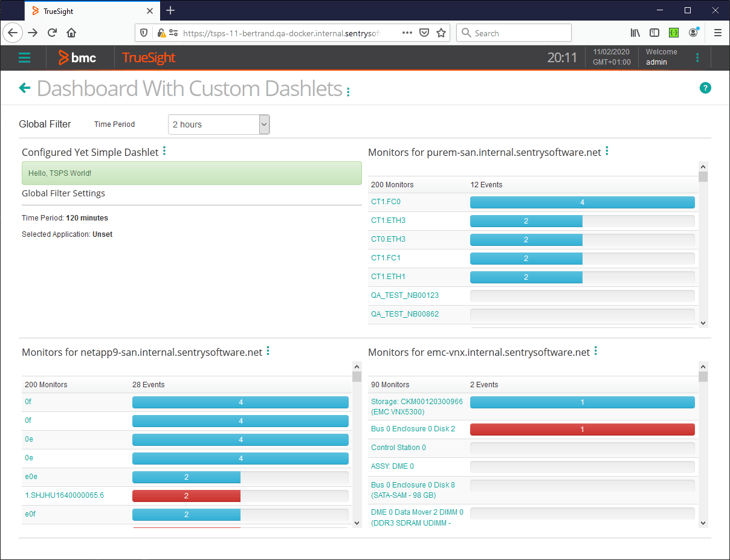Open ASSY: DME 0 monitor link
This screenshot has width=730, height=560.
pos(392,466)
